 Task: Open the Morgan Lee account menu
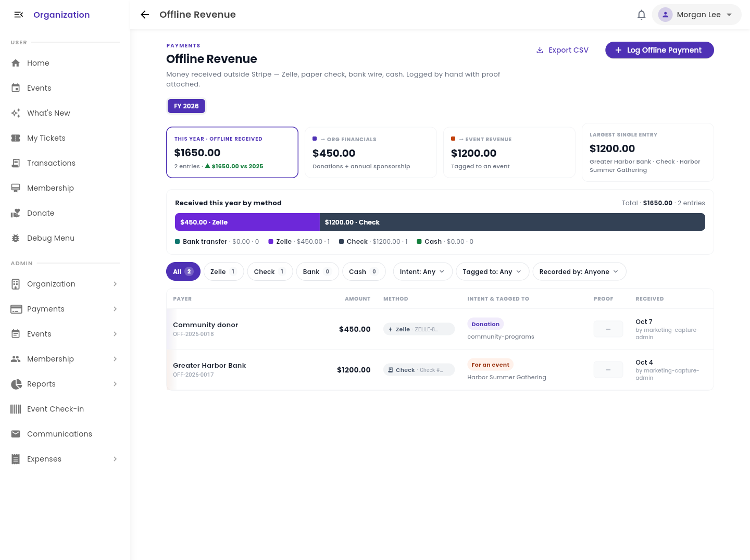tap(697, 15)
